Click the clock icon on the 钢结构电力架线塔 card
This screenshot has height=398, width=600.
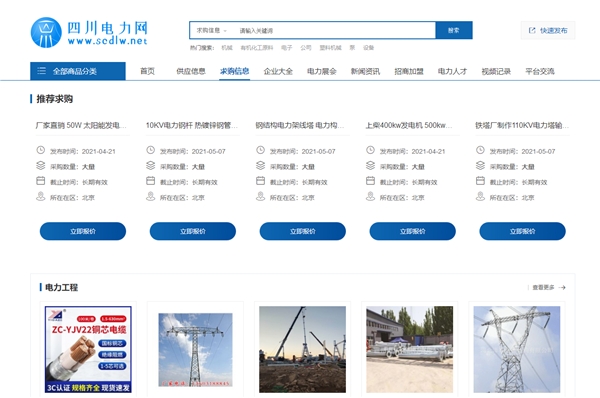tap(260, 150)
